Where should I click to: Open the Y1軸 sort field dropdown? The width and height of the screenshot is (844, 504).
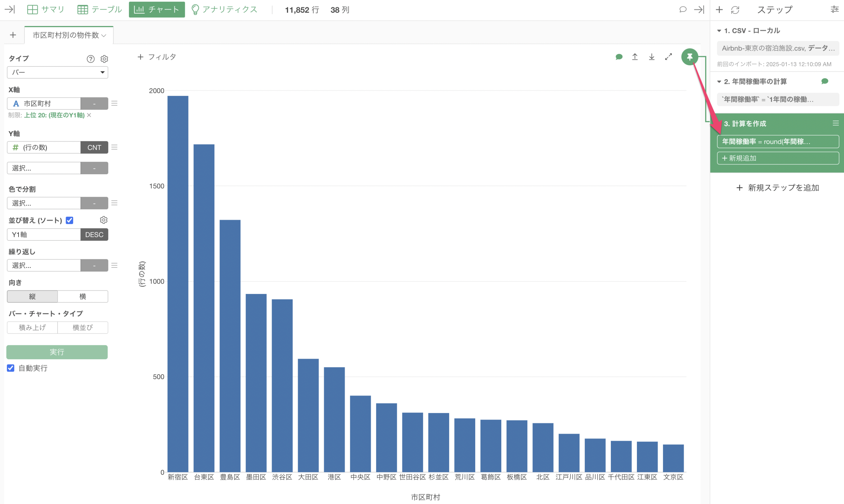tap(44, 235)
